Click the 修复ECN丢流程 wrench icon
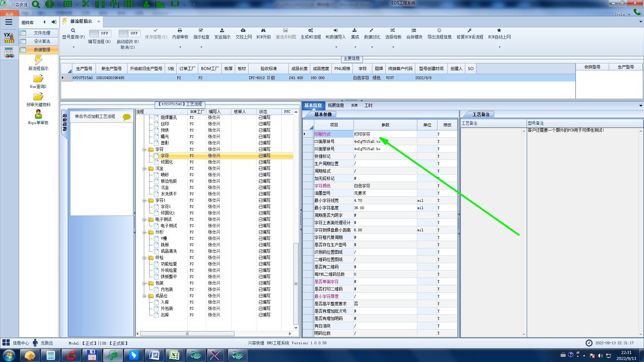 [x=470, y=31]
